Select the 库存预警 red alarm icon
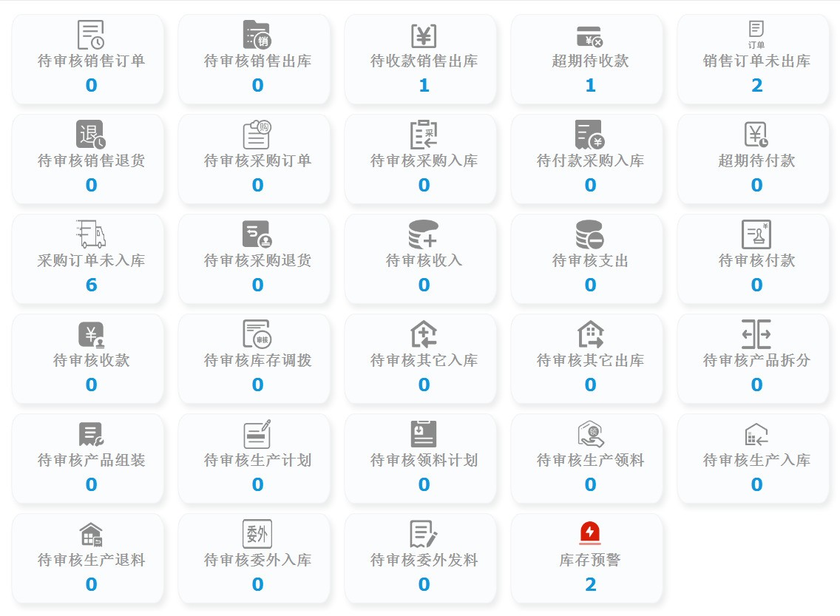 [x=589, y=533]
